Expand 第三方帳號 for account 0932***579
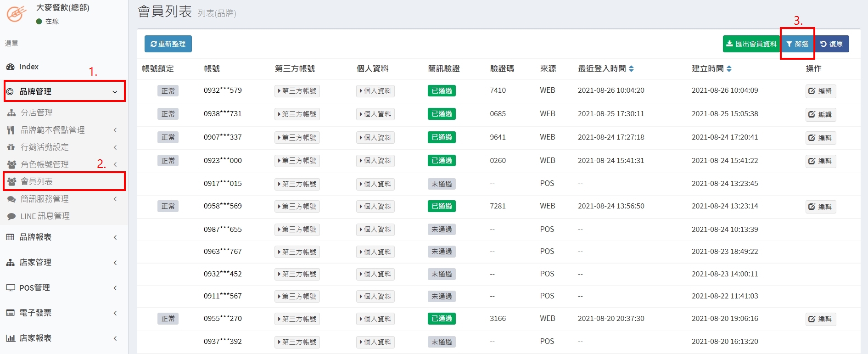The image size is (868, 354). pyautogui.click(x=297, y=91)
